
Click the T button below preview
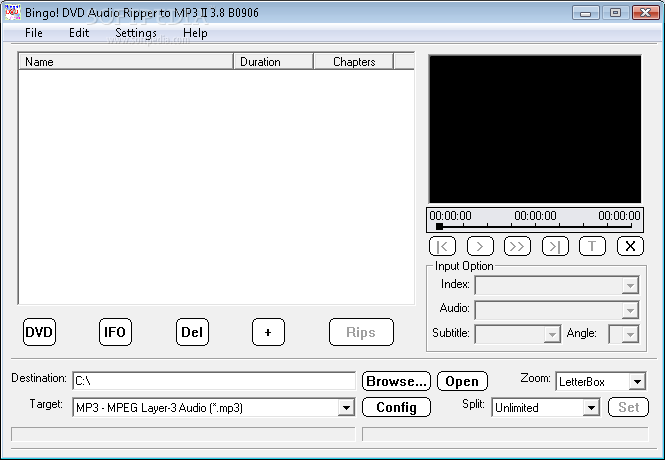592,246
